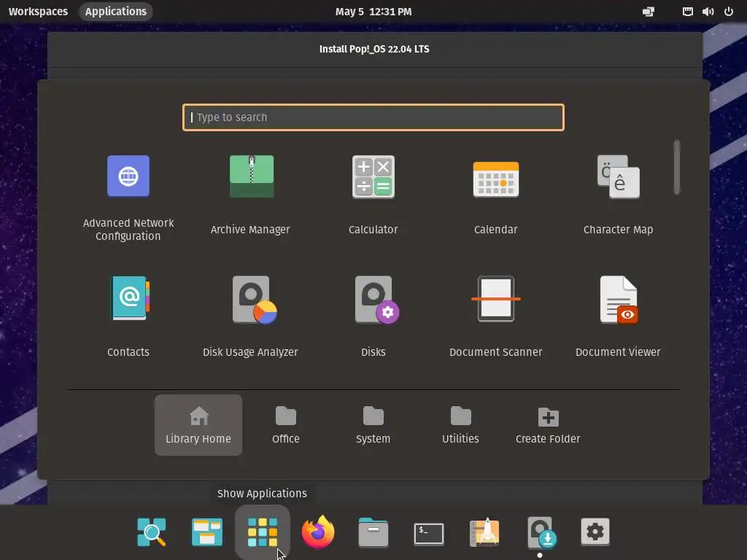Viewport: 747px width, 560px height.
Task: Click Applications in the top bar
Action: coord(116,12)
